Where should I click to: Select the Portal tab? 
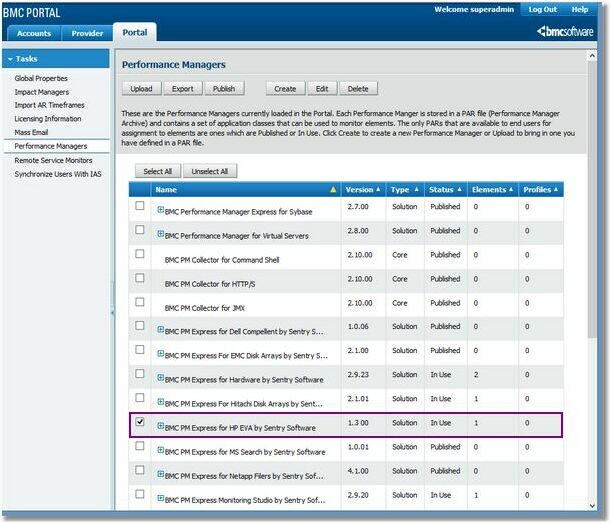coord(135,32)
